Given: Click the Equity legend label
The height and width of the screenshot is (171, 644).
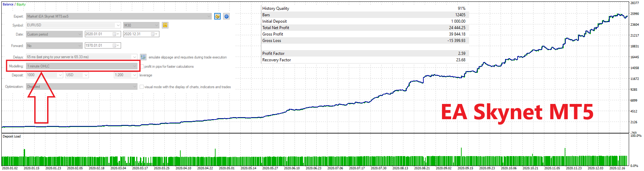Looking at the screenshot, I should [x=21, y=4].
